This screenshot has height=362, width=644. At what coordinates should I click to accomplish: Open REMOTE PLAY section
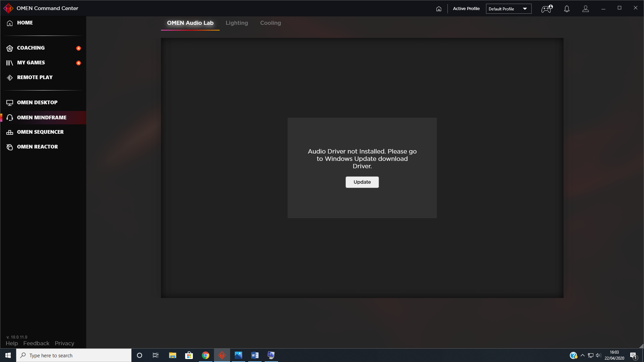click(43, 77)
